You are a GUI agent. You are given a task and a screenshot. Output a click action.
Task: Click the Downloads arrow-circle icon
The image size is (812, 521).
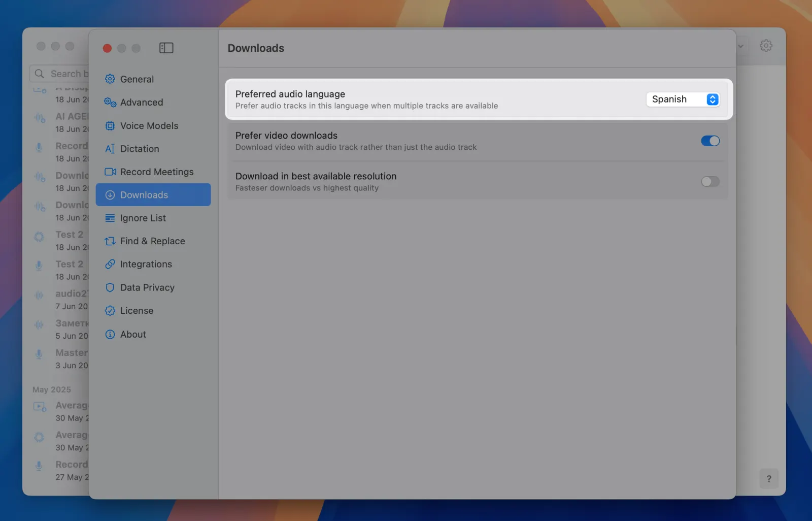pyautogui.click(x=110, y=195)
